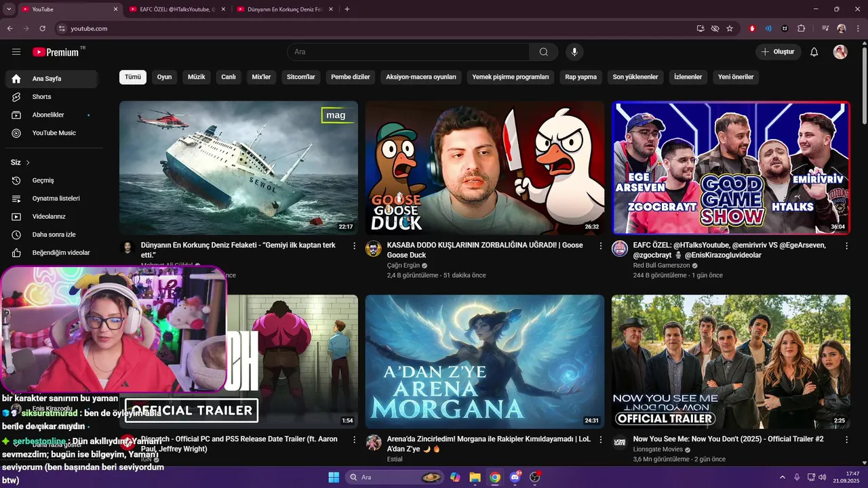Open Oynatma listeleri in sidebar
Image resolution: width=868 pixels, height=488 pixels.
coord(52,199)
